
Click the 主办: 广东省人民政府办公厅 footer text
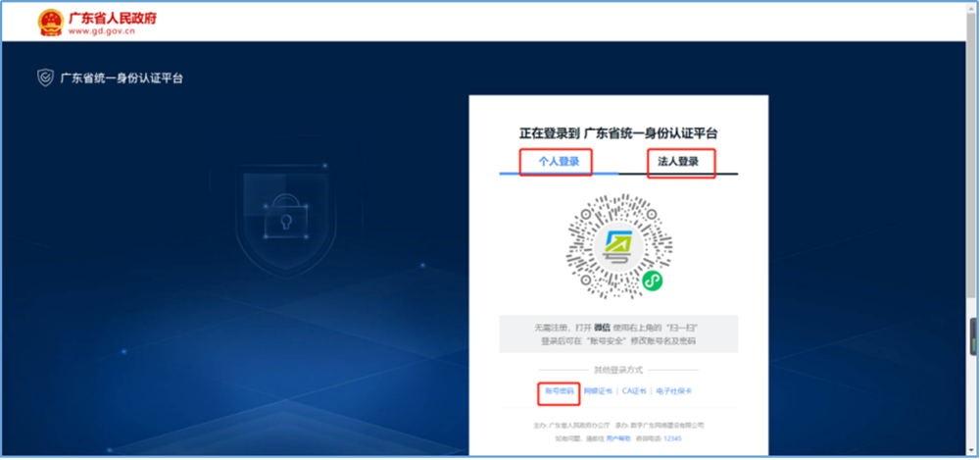(x=571, y=426)
